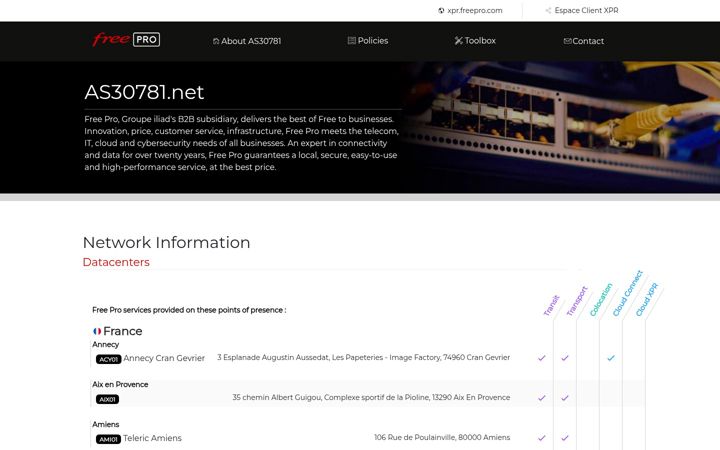Click the globe icon beside xpr.freepro.com
Viewport: 720px width, 450px height.
pyautogui.click(x=441, y=11)
